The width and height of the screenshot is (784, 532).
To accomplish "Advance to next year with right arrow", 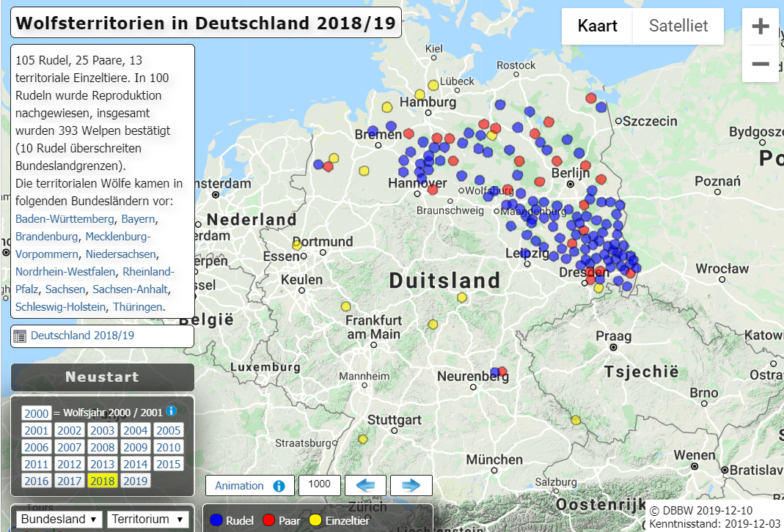I will (411, 485).
